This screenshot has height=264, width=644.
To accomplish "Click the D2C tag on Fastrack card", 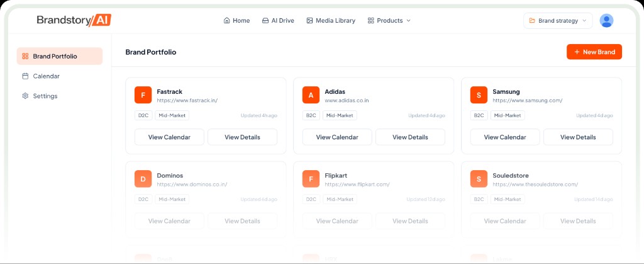I will click(x=143, y=115).
